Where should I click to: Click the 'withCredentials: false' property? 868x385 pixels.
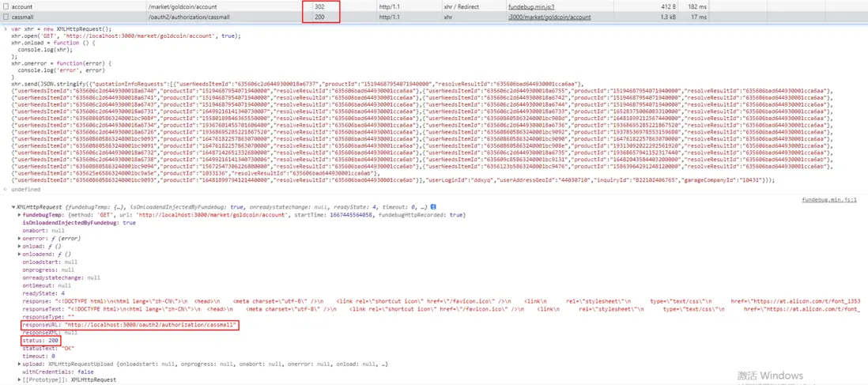58,372
